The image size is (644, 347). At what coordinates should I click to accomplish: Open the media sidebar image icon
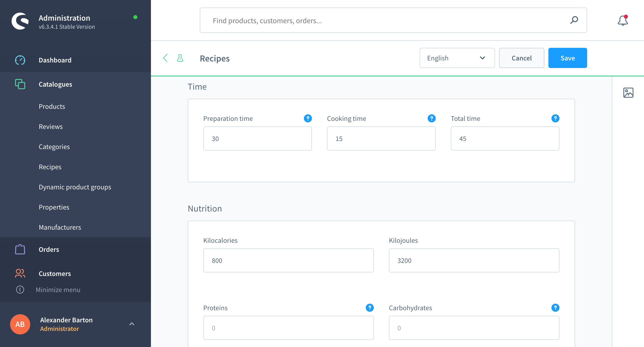point(628,93)
